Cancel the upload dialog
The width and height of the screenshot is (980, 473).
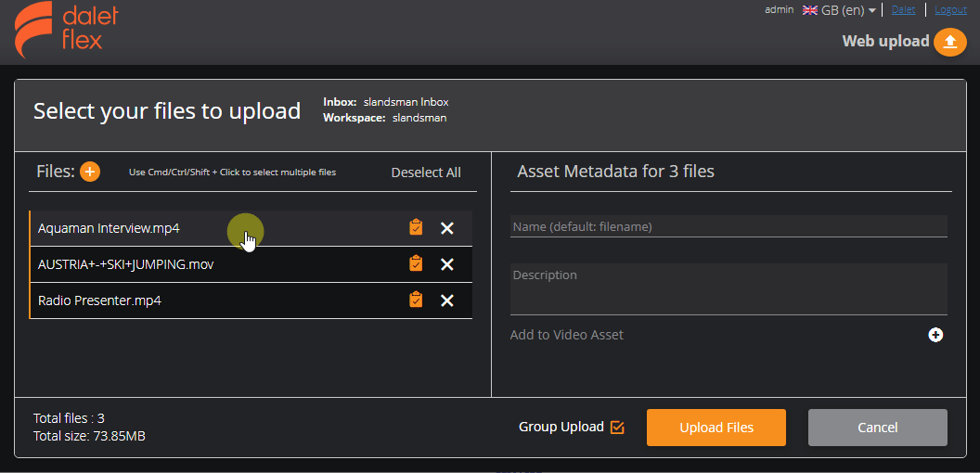pyautogui.click(x=878, y=428)
